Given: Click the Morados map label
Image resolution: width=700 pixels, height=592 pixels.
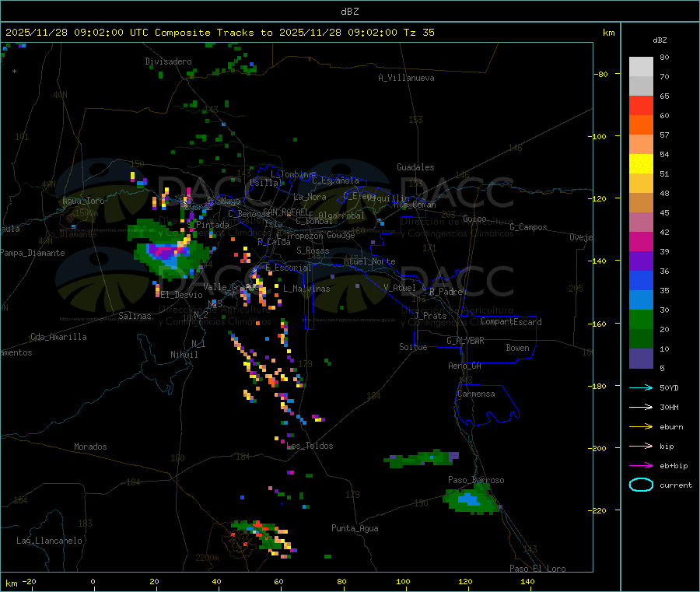Looking at the screenshot, I should [x=90, y=447].
